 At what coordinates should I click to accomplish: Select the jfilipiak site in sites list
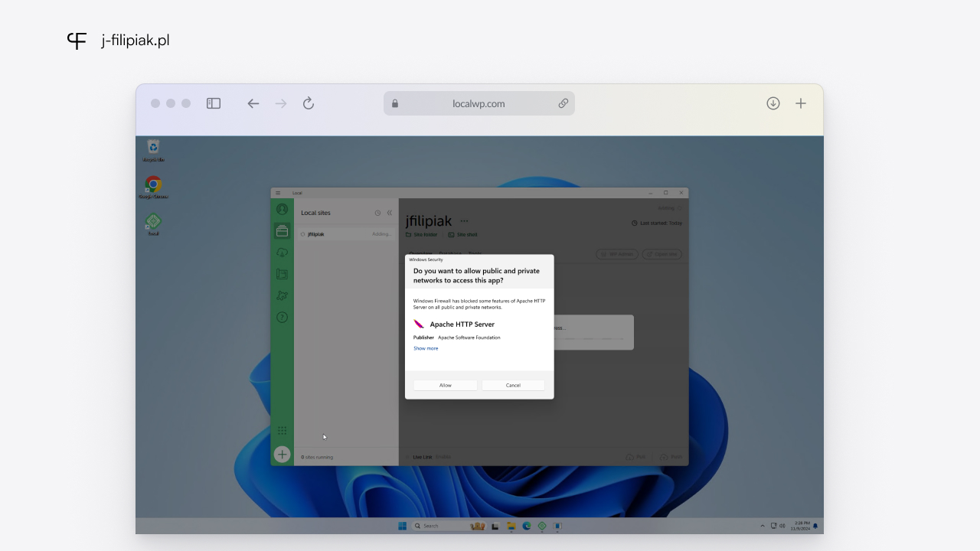coord(346,234)
